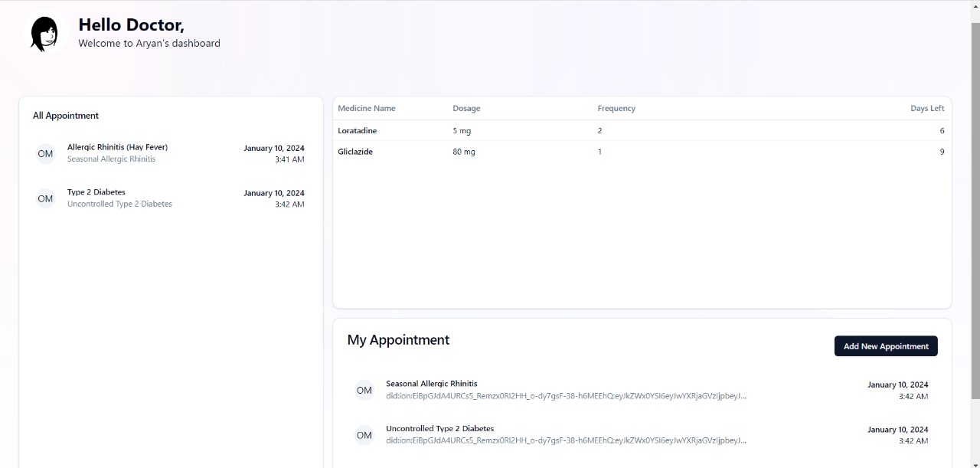Sort by the Medicine Name column header
The image size is (980, 468).
pyautogui.click(x=367, y=108)
